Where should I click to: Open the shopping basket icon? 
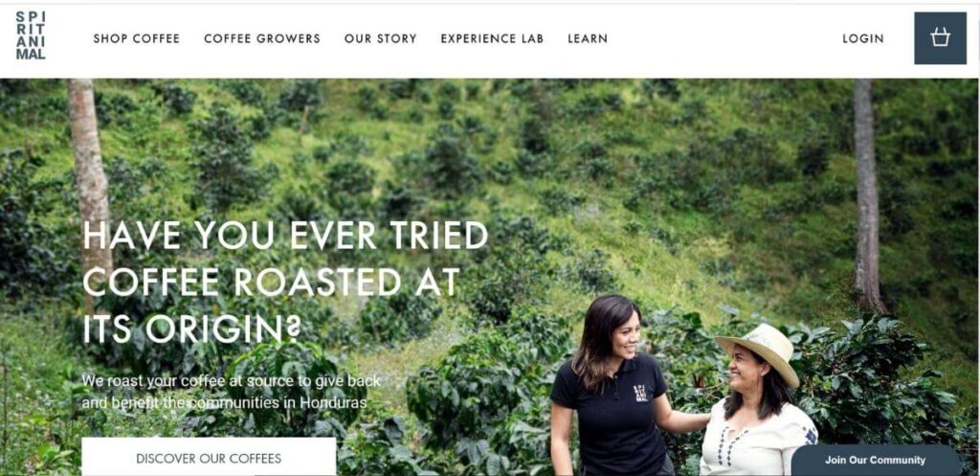click(940, 38)
